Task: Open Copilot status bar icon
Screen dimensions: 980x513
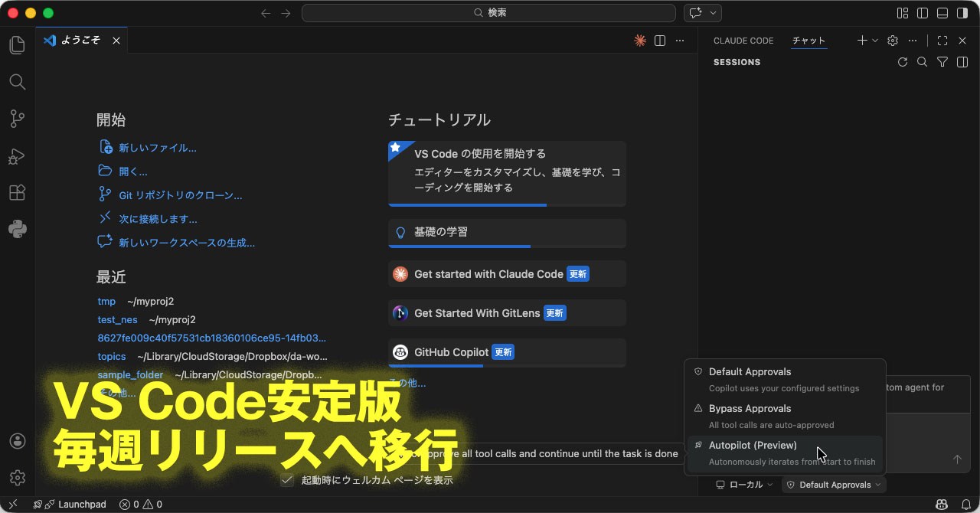Action: coord(942,505)
